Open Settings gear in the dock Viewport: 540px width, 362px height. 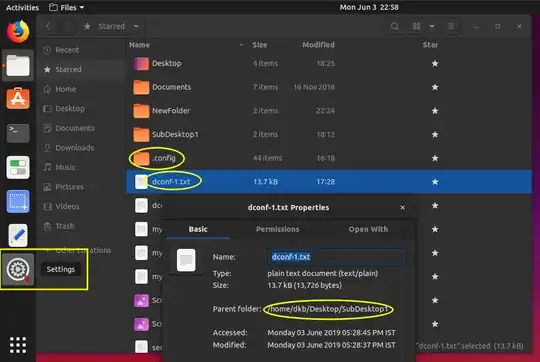18,269
